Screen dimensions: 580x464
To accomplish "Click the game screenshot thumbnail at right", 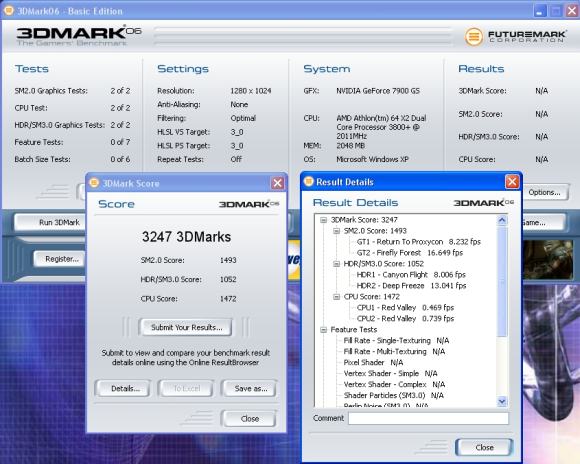I will tap(548, 259).
